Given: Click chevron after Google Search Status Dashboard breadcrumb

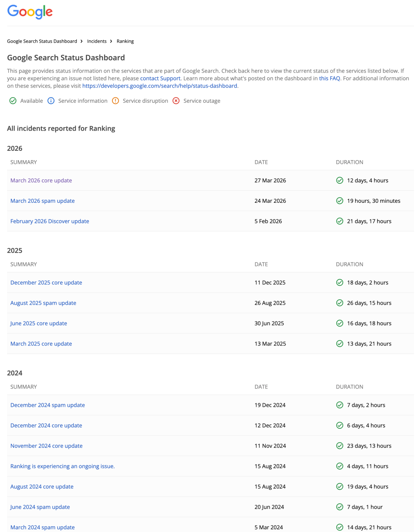Looking at the screenshot, I should [x=81, y=41].
